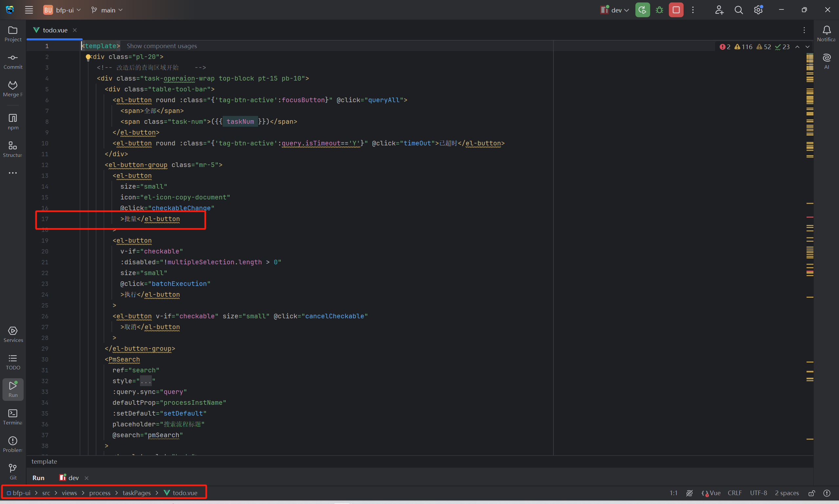Select the todo.vue editor tab
Image resolution: width=839 pixels, height=504 pixels.
point(54,30)
